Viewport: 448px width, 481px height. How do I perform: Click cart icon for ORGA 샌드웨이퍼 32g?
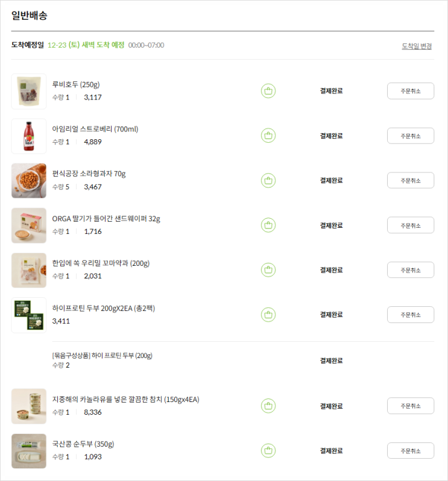click(x=268, y=225)
